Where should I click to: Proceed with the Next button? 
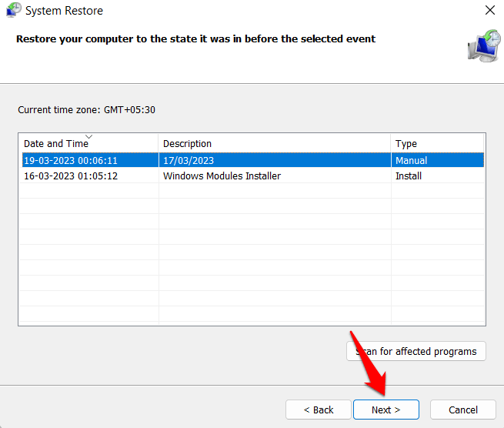point(386,410)
